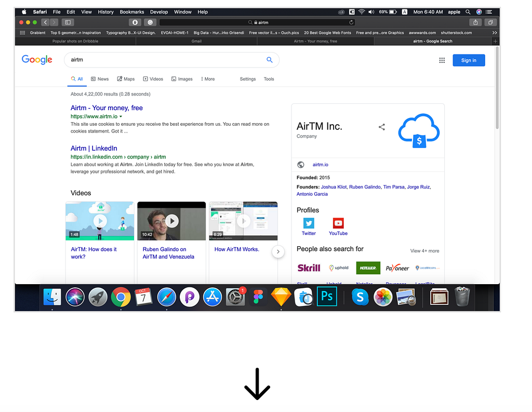
Task: Click the Skrill logo in related searches
Action: pos(309,268)
